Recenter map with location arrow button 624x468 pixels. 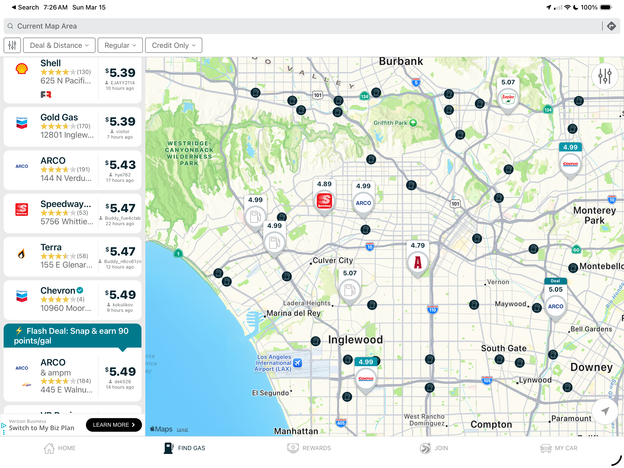click(x=604, y=411)
